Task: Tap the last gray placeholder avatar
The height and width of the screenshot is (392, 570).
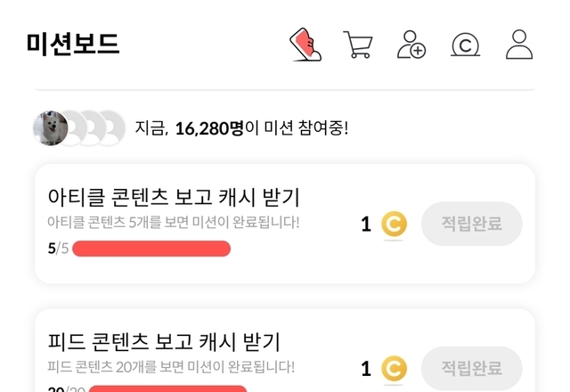Action: 110,128
